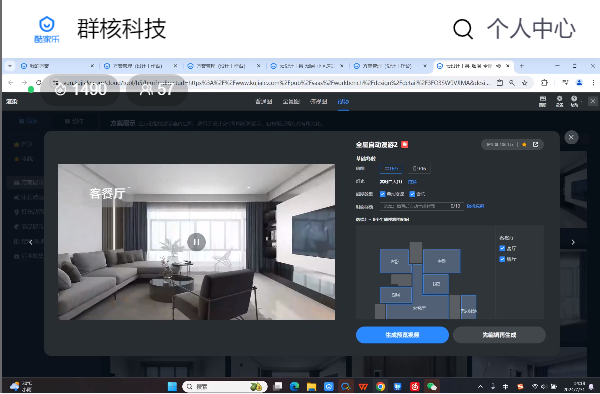
Task: Open the browser profile avatar icon
Action: pyautogui.click(x=579, y=83)
